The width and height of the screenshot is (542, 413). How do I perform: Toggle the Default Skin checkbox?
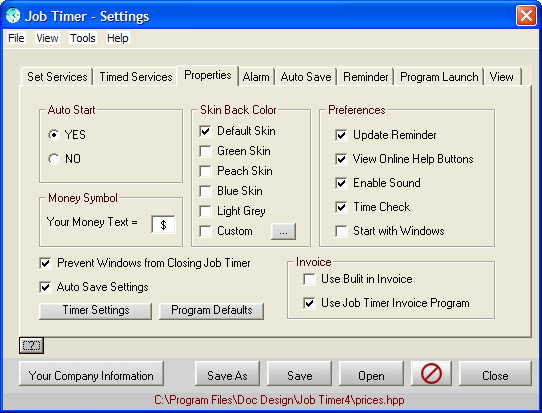point(205,131)
